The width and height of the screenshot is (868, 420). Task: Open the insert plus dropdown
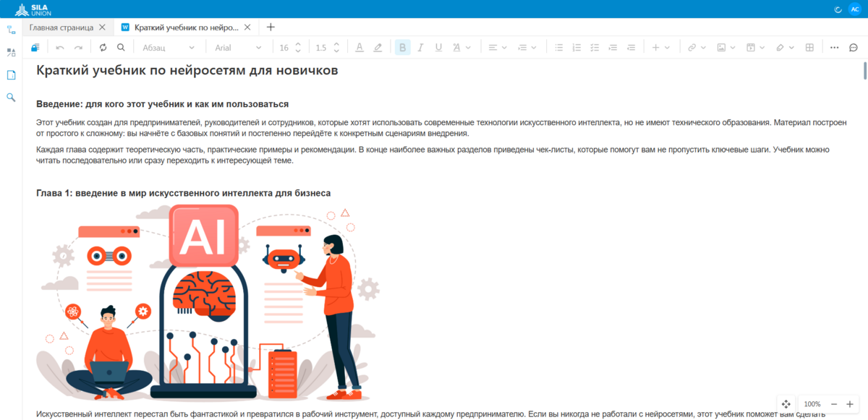(660, 48)
